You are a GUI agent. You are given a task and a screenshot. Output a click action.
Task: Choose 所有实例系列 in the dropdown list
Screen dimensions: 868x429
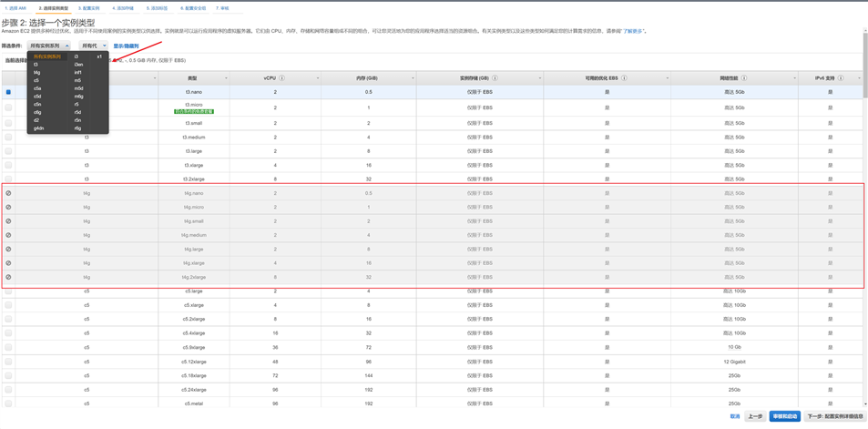[x=47, y=56]
